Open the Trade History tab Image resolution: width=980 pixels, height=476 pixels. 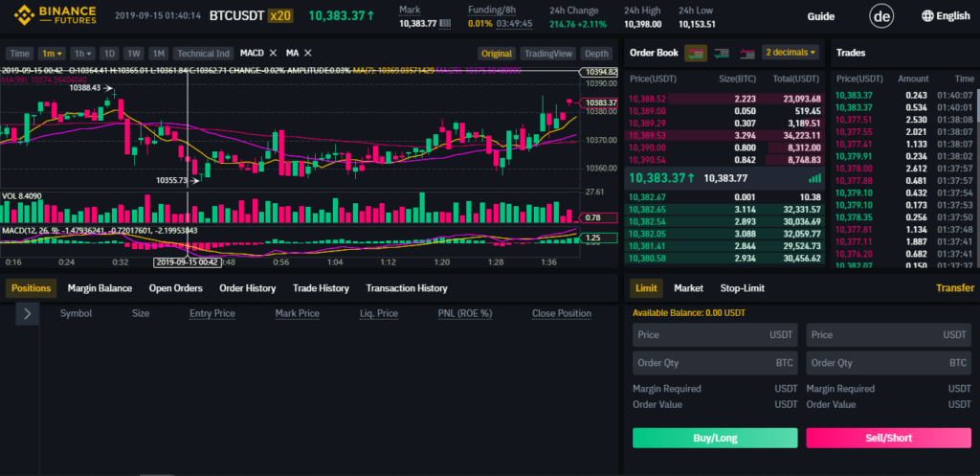321,288
